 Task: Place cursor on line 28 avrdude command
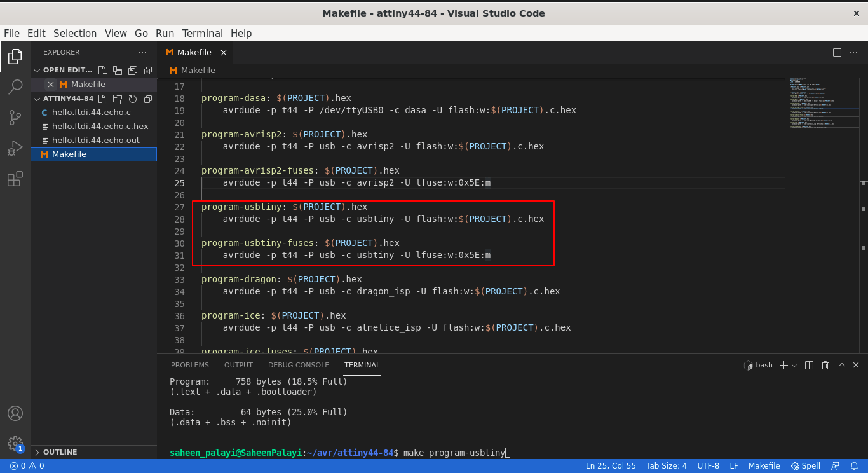click(x=383, y=219)
